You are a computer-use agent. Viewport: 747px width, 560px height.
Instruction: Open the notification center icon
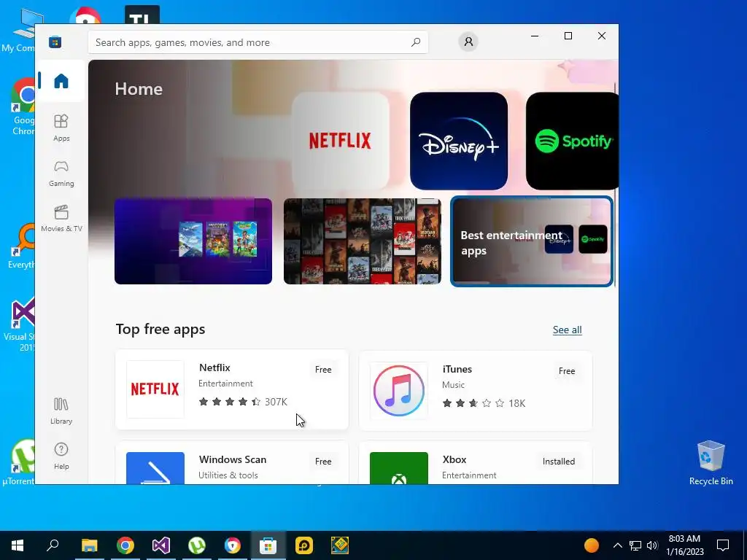pyautogui.click(x=723, y=545)
